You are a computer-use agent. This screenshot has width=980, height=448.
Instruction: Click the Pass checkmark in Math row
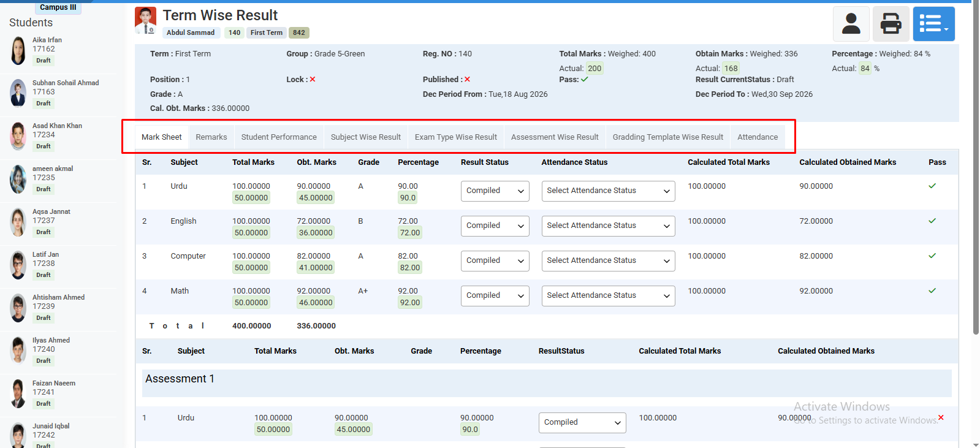click(x=932, y=290)
